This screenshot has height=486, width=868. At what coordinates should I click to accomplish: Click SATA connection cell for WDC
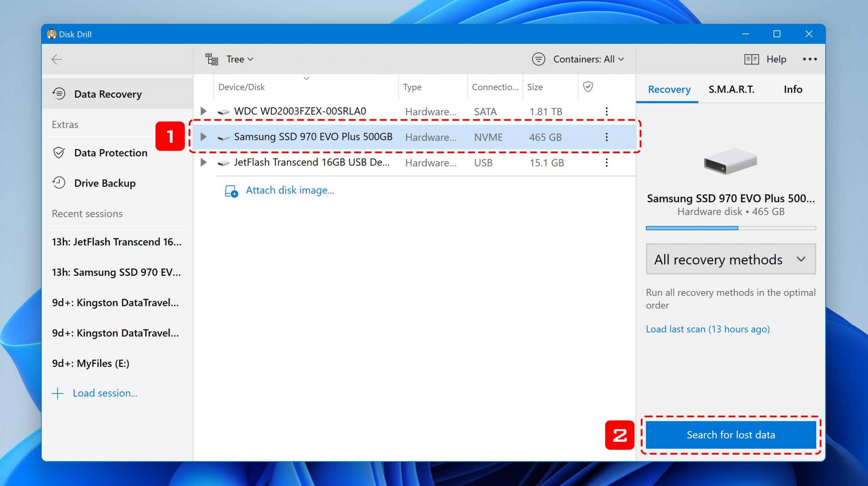485,112
